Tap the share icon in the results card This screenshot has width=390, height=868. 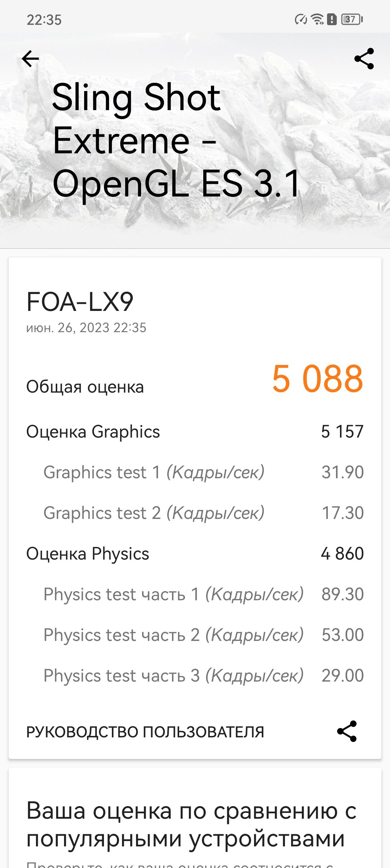(347, 731)
